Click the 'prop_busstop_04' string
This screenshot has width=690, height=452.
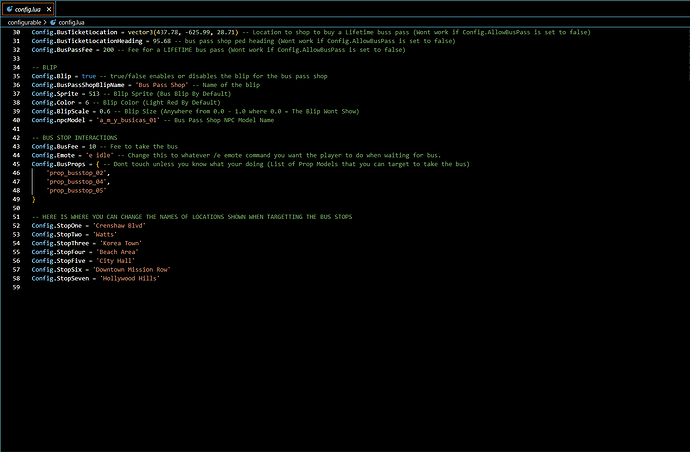point(77,182)
